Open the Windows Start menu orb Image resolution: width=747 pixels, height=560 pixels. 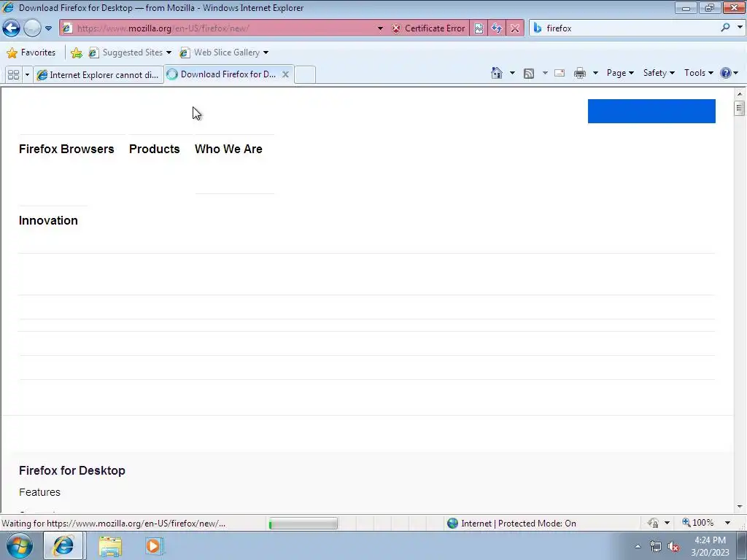tap(20, 545)
